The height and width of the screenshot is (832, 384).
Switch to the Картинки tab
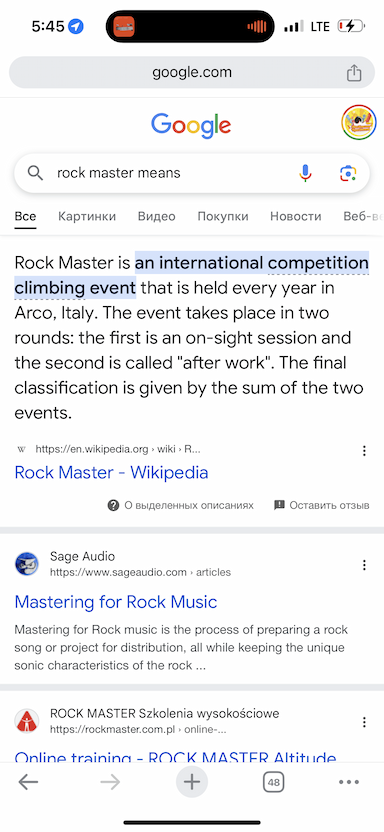point(87,216)
